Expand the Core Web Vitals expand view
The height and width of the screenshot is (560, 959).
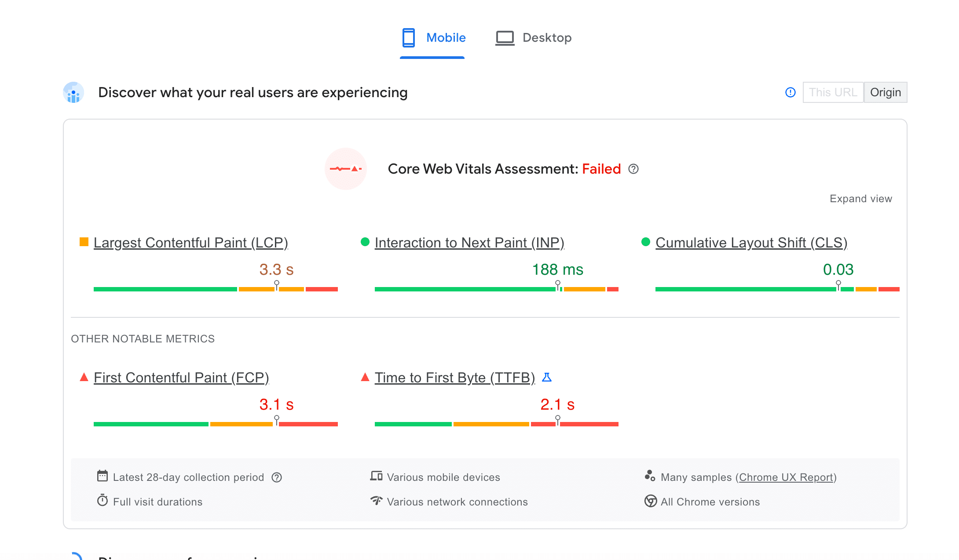pos(860,198)
